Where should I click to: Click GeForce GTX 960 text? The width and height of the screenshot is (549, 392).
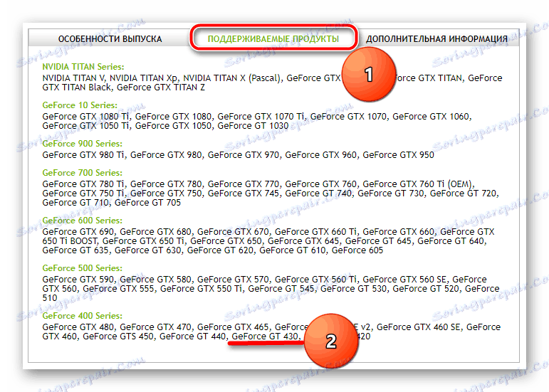click(320, 155)
